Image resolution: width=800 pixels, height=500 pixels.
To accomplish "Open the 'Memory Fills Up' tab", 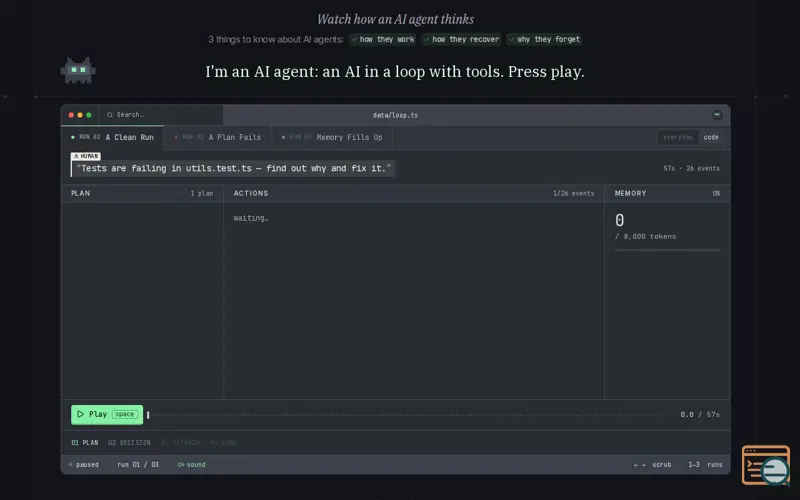I will (332, 137).
